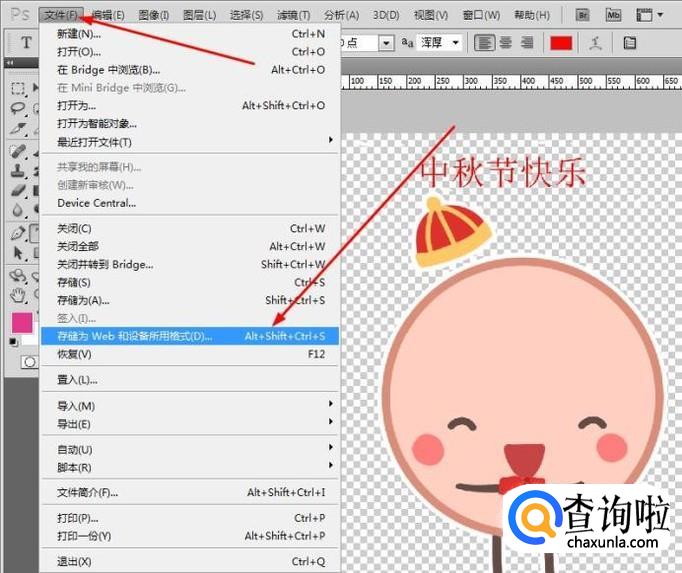Open the 滤镜(T) menu

click(294, 15)
